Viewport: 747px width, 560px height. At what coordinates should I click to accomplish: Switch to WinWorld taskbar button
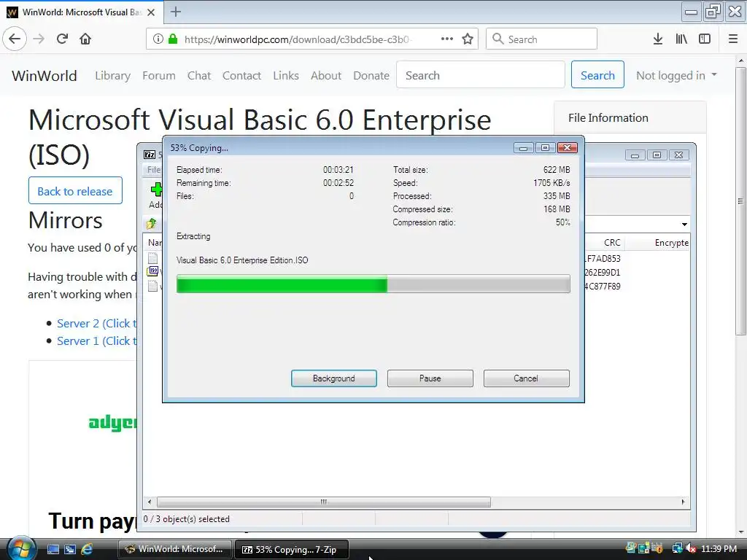click(175, 549)
